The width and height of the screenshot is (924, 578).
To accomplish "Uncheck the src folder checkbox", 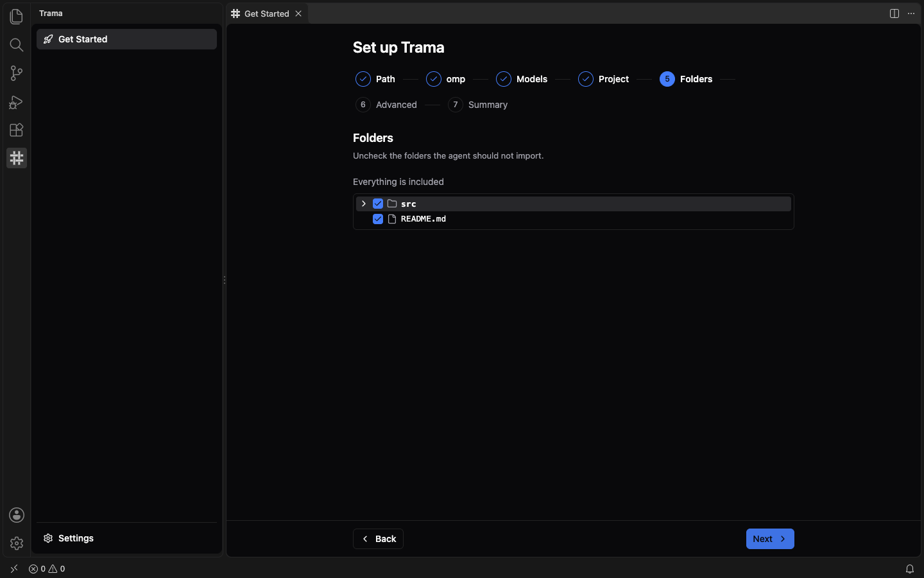I will [x=378, y=204].
